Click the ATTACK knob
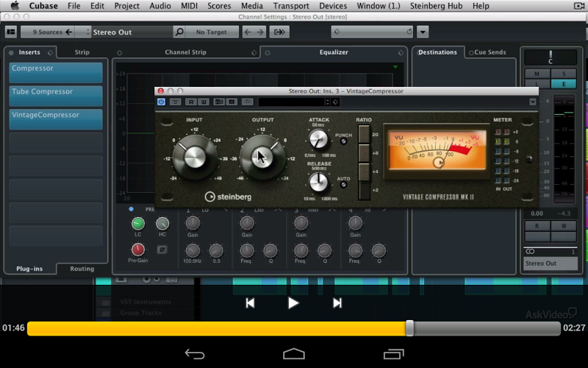 click(x=318, y=139)
